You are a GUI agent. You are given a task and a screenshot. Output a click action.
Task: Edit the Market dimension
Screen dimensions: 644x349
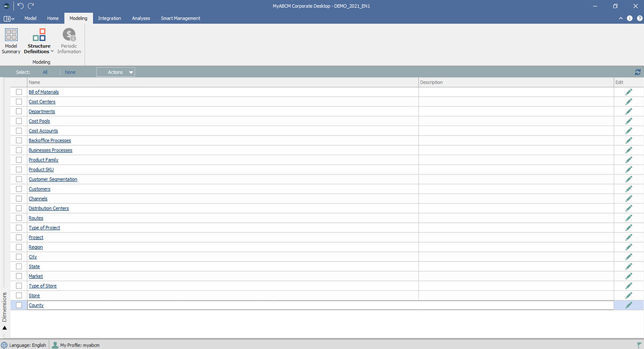628,276
